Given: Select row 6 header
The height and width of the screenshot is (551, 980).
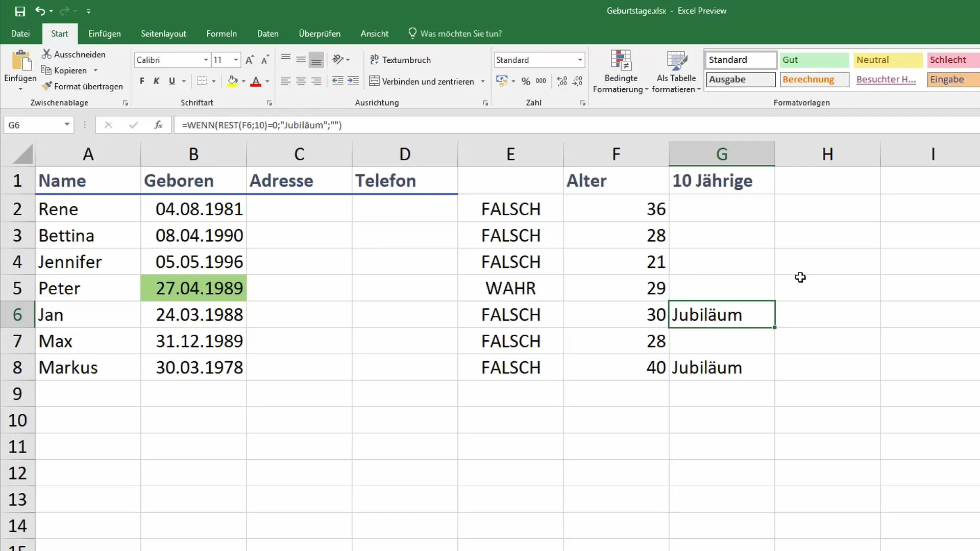Looking at the screenshot, I should pos(17,315).
